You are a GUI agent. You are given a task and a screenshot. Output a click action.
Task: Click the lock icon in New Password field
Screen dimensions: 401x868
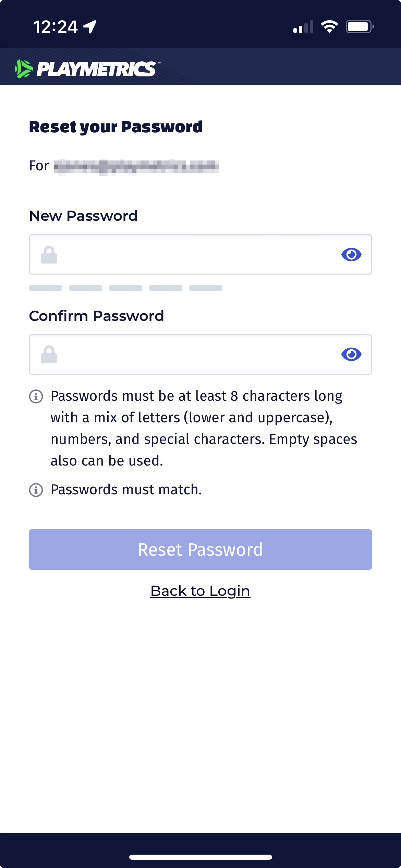pyautogui.click(x=49, y=255)
